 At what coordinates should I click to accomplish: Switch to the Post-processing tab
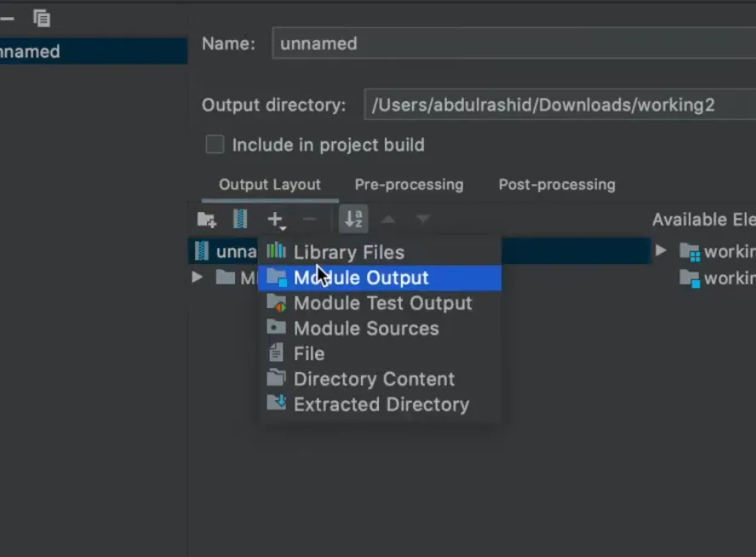click(557, 185)
